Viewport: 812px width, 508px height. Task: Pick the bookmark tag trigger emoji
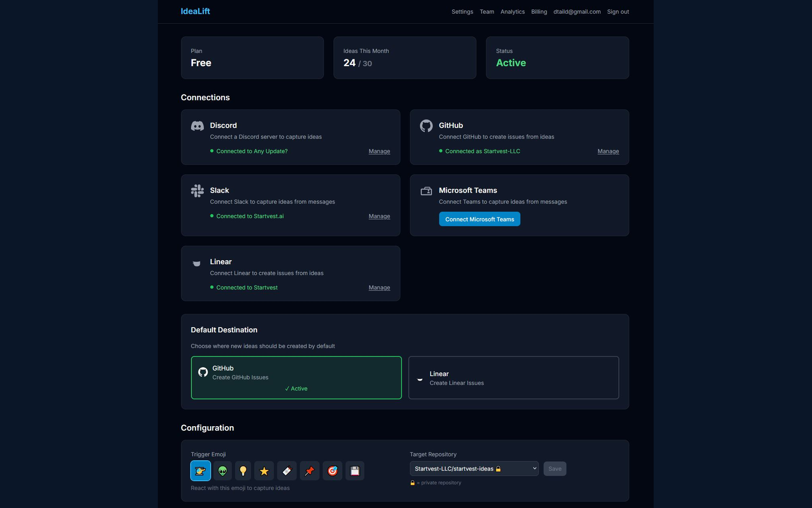click(x=287, y=470)
